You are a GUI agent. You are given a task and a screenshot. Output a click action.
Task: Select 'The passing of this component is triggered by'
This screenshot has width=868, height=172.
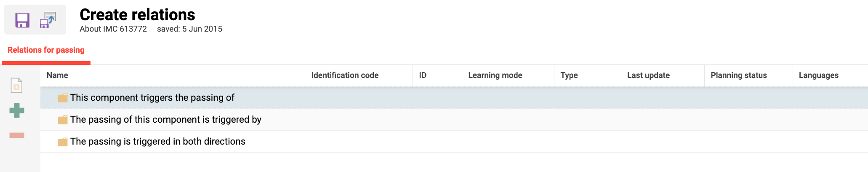[165, 120]
